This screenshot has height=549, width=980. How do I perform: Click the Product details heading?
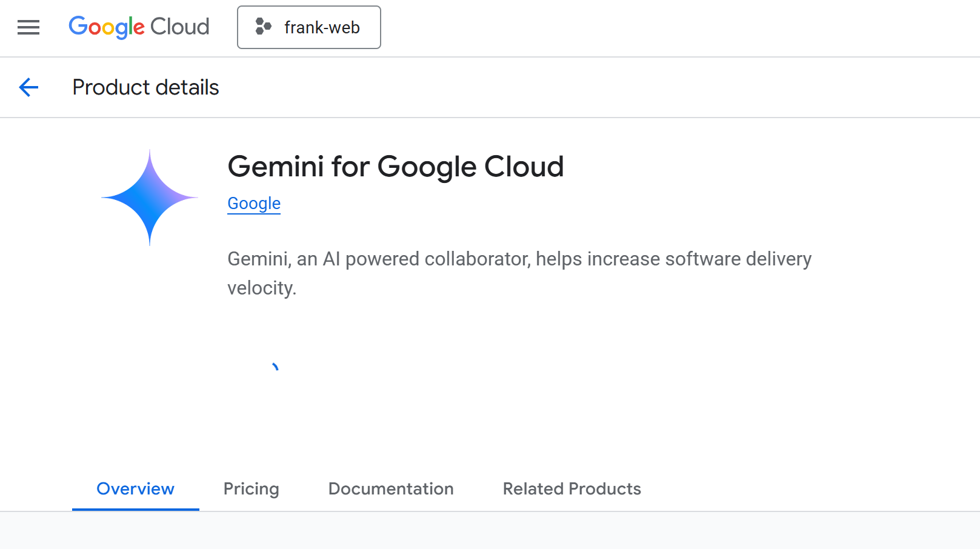[146, 87]
